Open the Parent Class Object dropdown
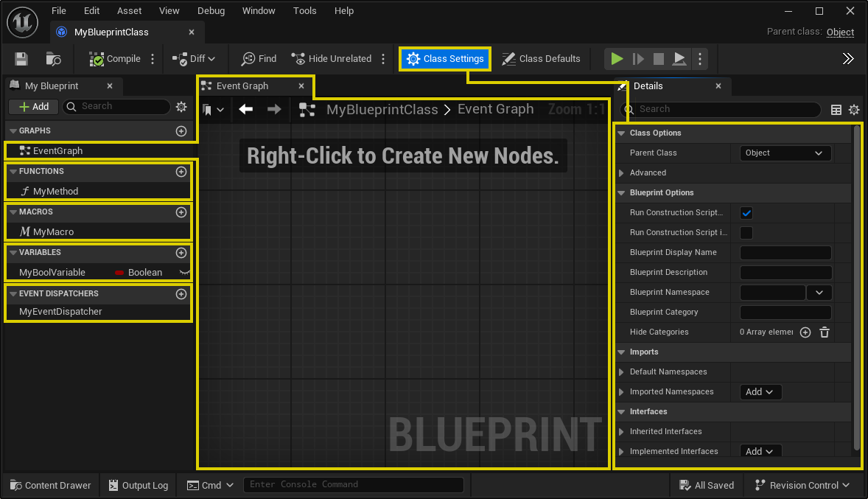The height and width of the screenshot is (499, 868). pos(785,153)
